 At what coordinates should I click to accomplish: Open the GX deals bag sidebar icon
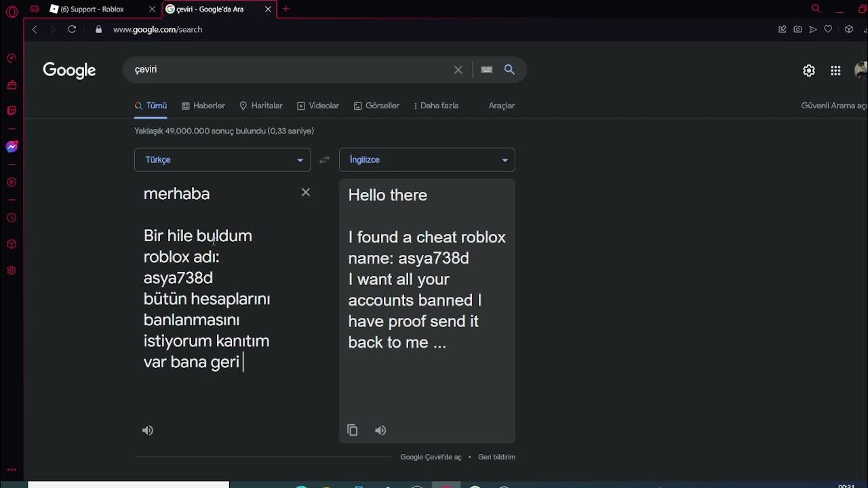coord(12,85)
